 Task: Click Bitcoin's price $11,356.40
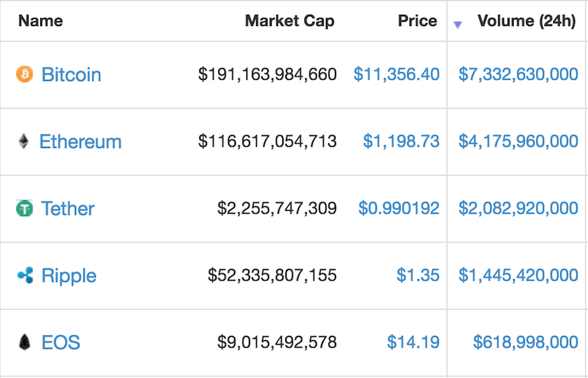point(396,75)
